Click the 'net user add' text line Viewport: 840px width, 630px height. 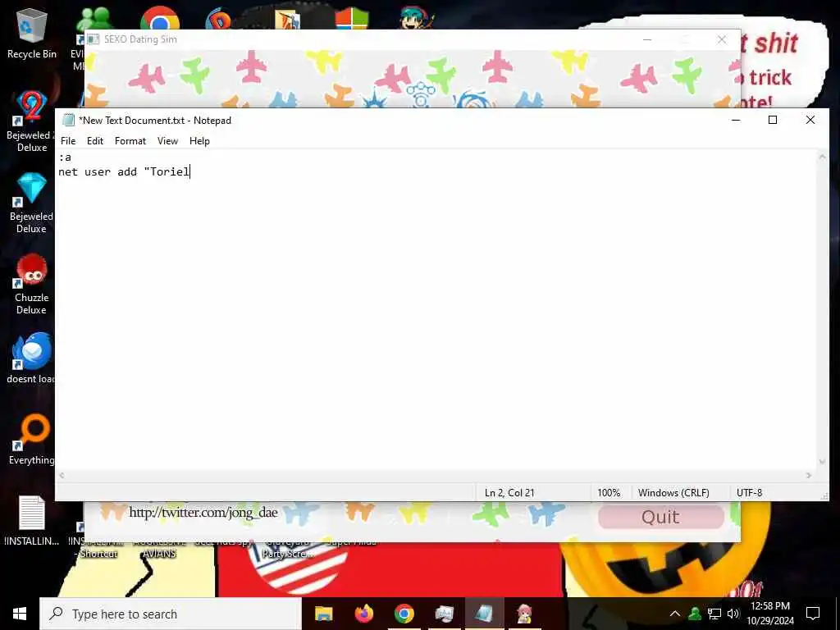click(x=124, y=171)
